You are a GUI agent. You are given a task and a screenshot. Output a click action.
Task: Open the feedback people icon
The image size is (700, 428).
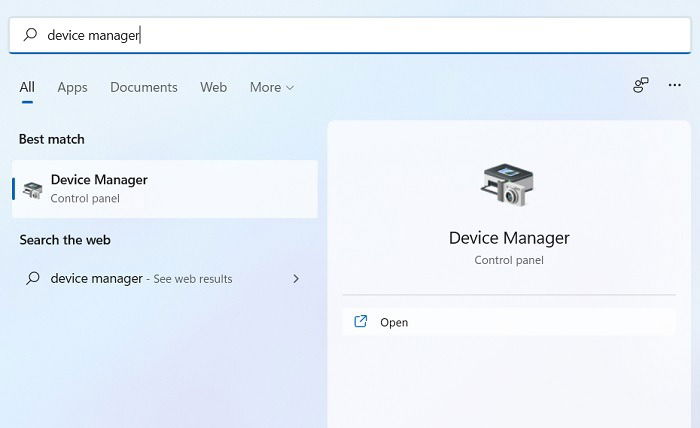(x=641, y=85)
